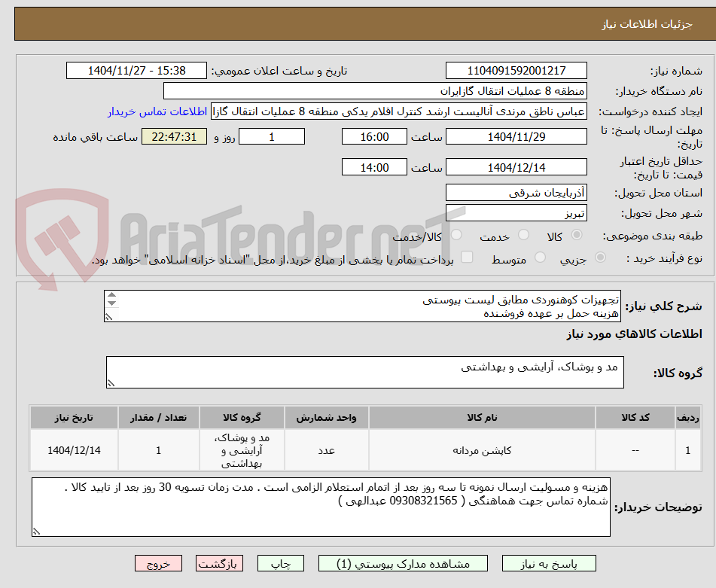Click the buyer organization name field
The width and height of the screenshot is (716, 588).
coord(375,91)
